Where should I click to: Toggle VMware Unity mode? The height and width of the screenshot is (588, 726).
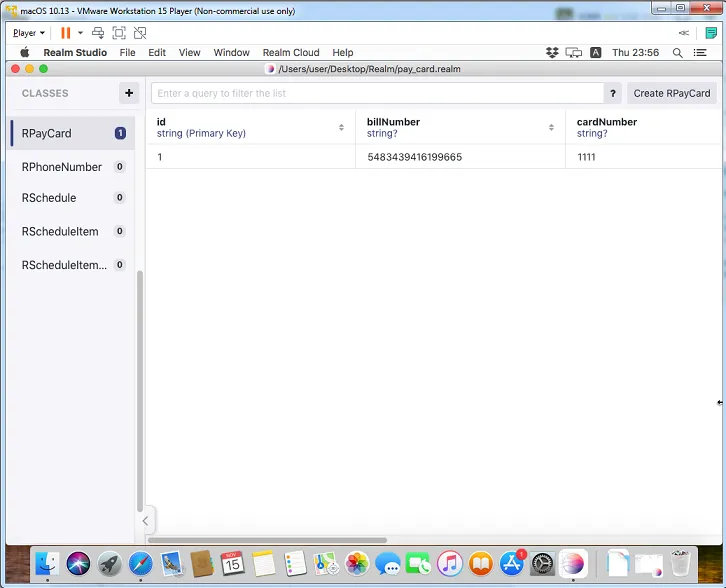tap(140, 33)
